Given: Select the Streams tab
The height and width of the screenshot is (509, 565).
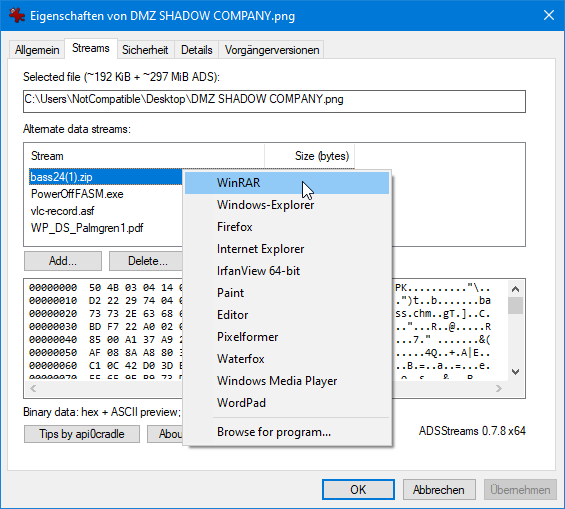Looking at the screenshot, I should coord(91,48).
